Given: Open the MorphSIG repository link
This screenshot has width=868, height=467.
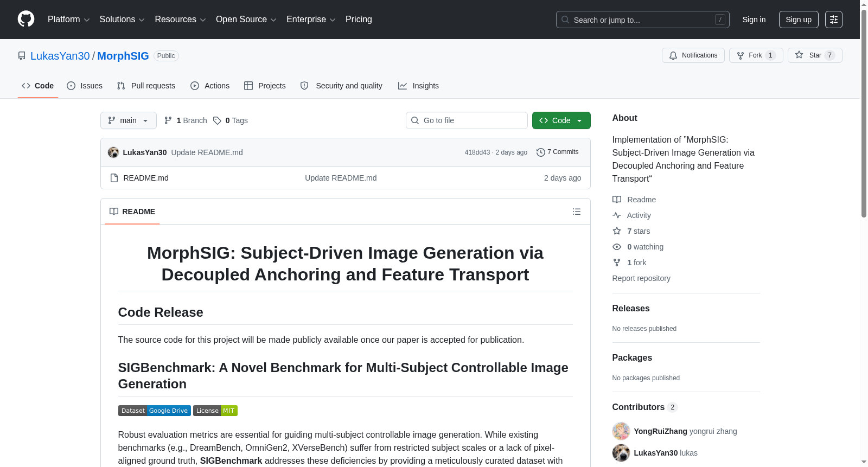Looking at the screenshot, I should [x=123, y=56].
